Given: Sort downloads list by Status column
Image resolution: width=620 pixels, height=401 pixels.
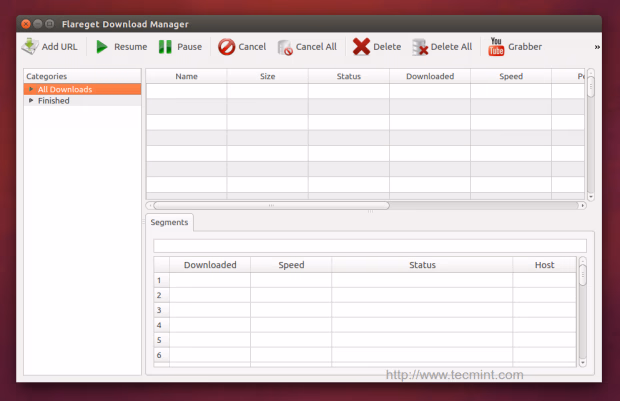Looking at the screenshot, I should [349, 76].
